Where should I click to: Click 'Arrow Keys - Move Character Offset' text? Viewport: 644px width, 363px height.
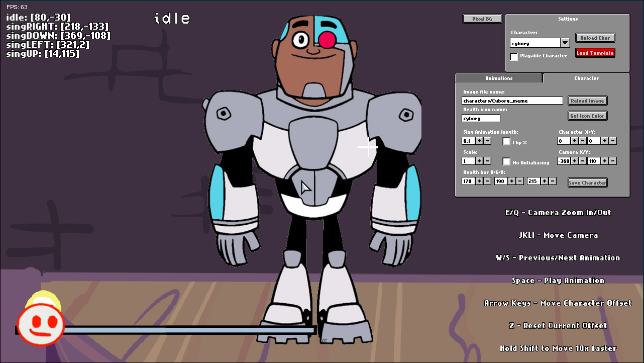558,303
